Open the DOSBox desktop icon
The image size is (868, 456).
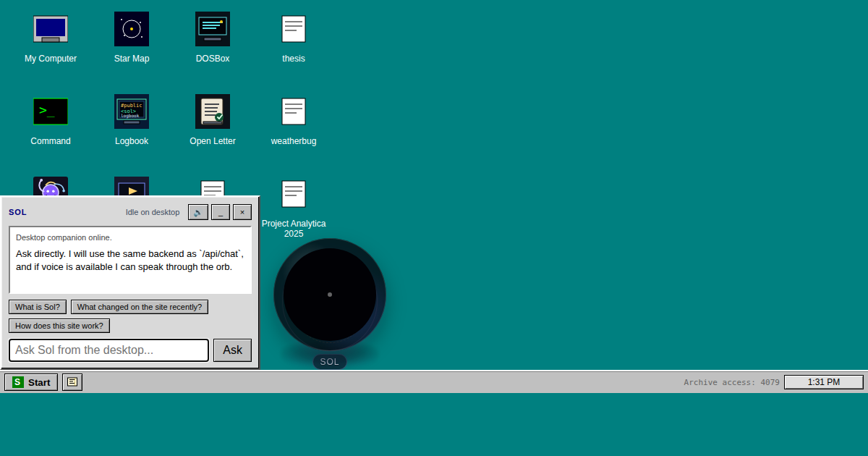pos(213,30)
